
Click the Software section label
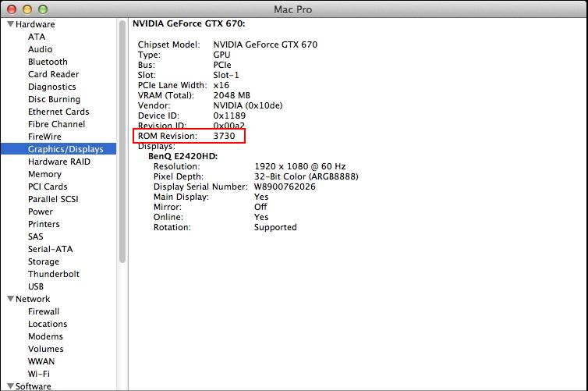tap(33, 386)
